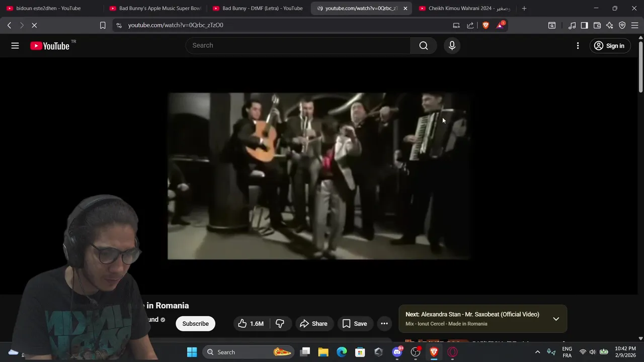Switch to Bad Bunny - DtMF (Letra) tab

click(259, 9)
